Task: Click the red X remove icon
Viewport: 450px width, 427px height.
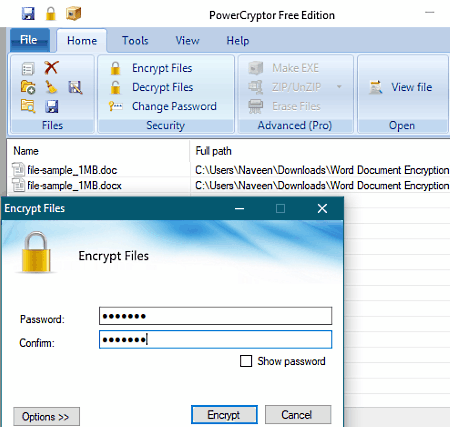Action: [51, 68]
